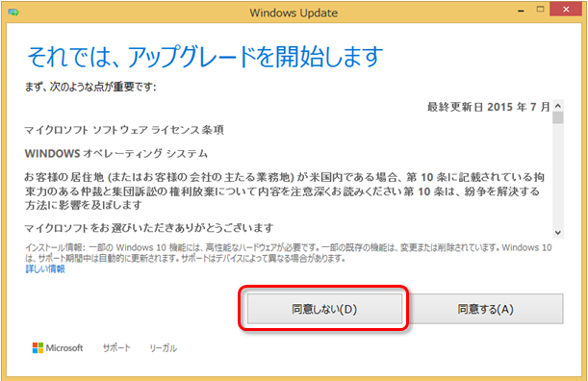This screenshot has width=588, height=381.
Task: Close the Windows Update dialog
Action: point(566,10)
